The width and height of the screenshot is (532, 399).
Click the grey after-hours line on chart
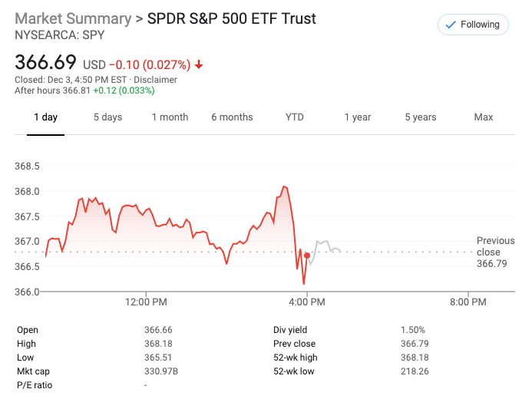[324, 244]
